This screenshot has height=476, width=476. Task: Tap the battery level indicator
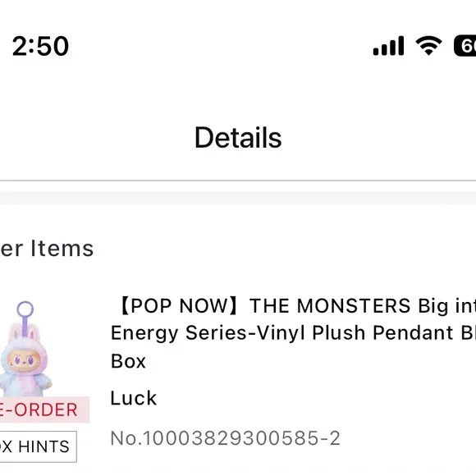(x=465, y=46)
